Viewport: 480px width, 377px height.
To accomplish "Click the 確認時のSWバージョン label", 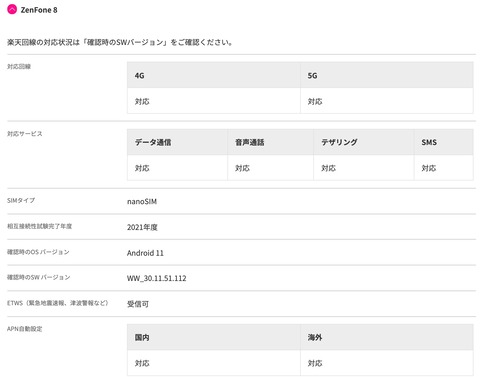I will [x=39, y=277].
